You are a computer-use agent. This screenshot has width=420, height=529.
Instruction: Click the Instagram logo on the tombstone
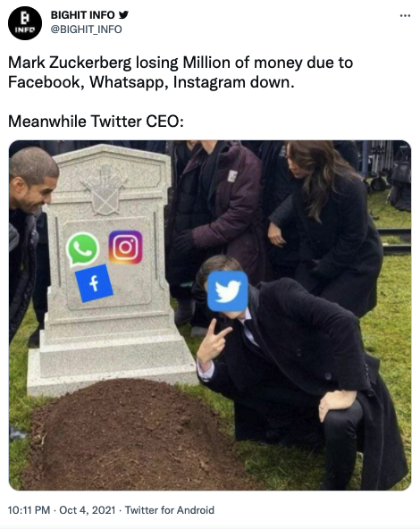(x=125, y=248)
